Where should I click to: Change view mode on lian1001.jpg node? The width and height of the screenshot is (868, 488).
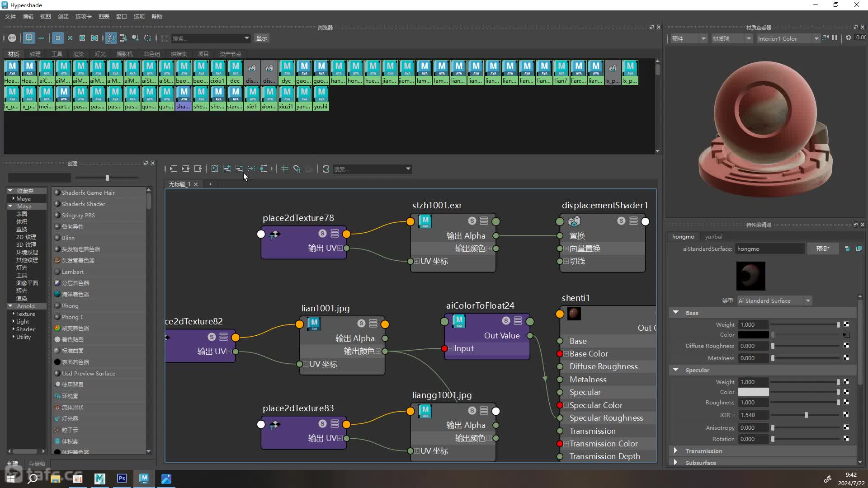373,323
